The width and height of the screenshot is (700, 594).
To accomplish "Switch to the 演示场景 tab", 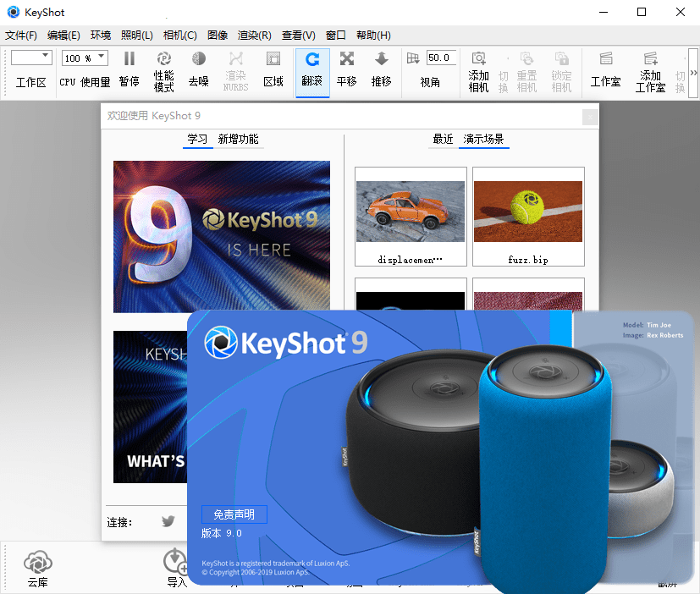I will (x=483, y=140).
